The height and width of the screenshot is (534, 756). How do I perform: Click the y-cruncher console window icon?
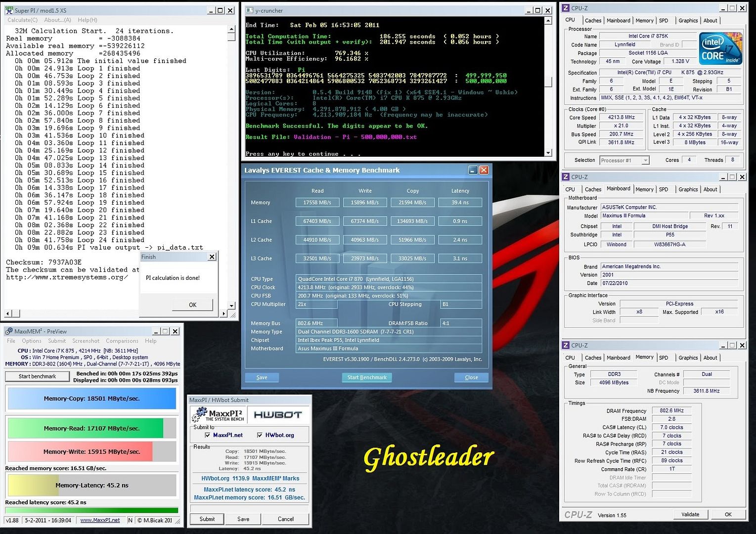[x=249, y=10]
